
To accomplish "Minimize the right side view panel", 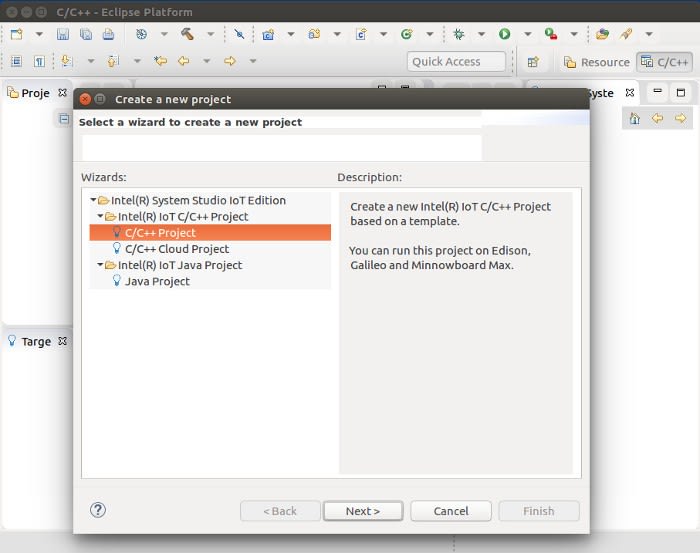I will (x=657, y=91).
